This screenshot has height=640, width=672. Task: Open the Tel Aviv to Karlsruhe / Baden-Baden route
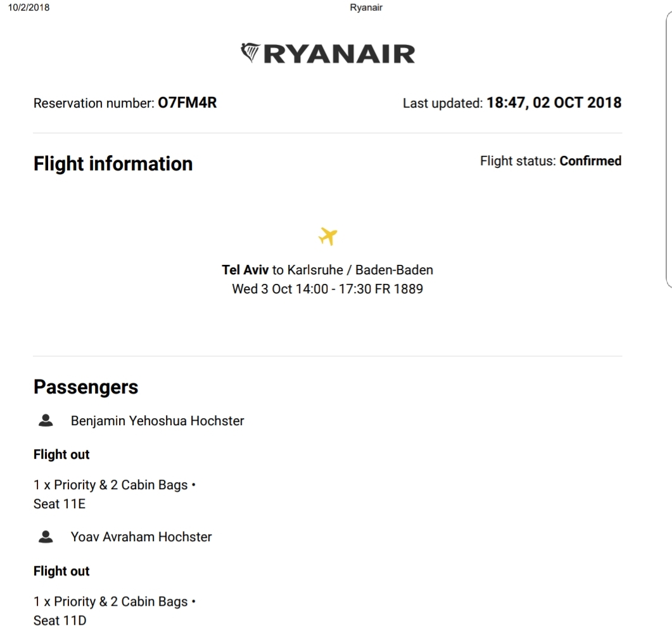327,270
